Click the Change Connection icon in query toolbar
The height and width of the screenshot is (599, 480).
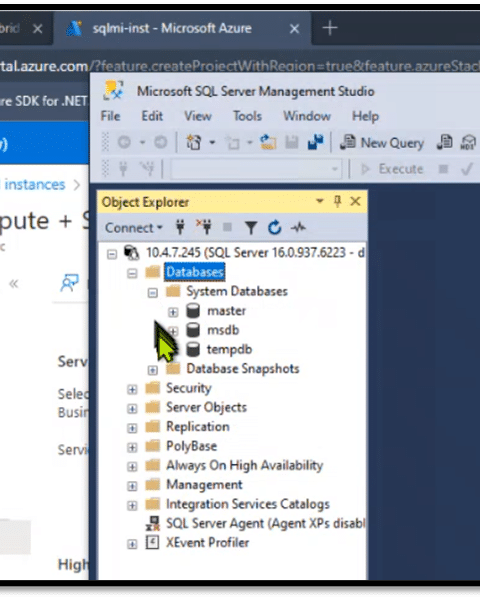click(147, 168)
